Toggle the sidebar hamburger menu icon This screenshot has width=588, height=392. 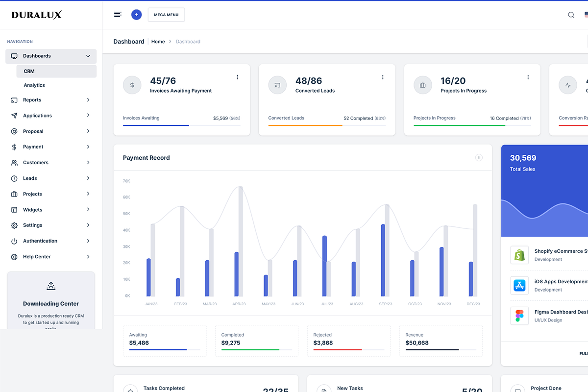coord(118,15)
